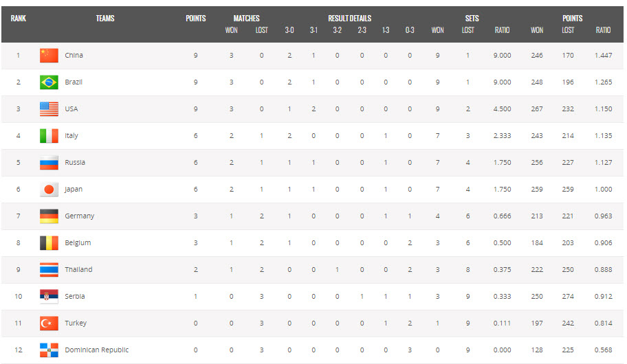Select the Thailand flag icon

tap(49, 270)
